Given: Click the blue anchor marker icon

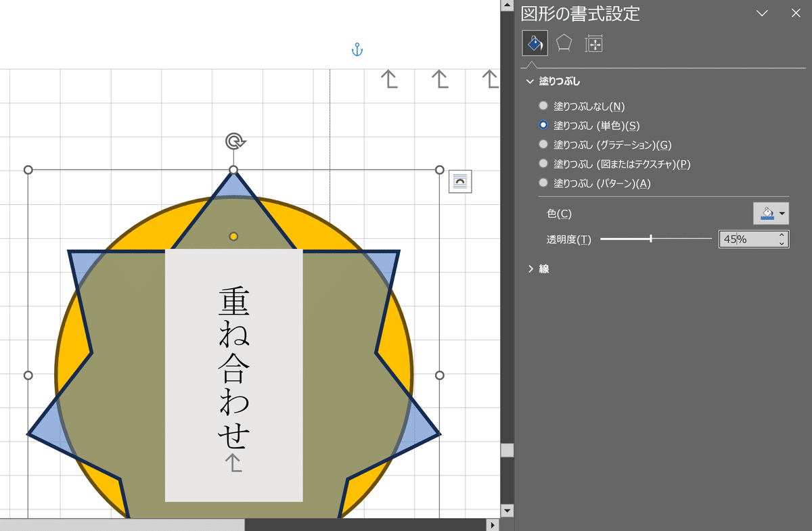Looking at the screenshot, I should (x=357, y=49).
